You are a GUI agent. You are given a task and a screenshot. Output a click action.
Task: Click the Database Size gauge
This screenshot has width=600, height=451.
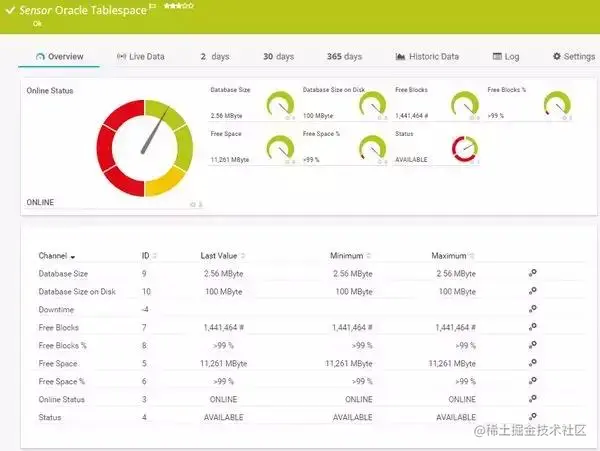tap(280, 104)
